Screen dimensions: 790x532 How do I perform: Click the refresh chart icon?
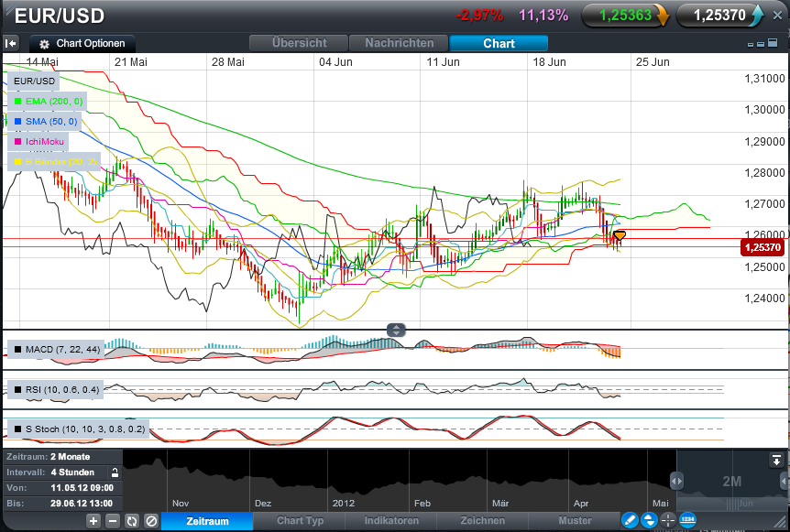click(132, 521)
